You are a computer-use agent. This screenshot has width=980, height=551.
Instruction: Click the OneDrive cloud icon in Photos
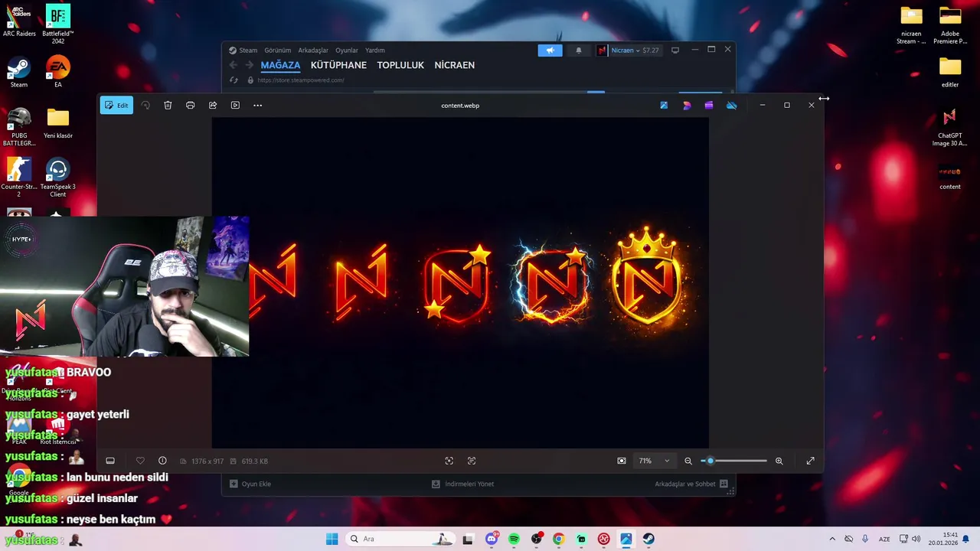coord(732,105)
